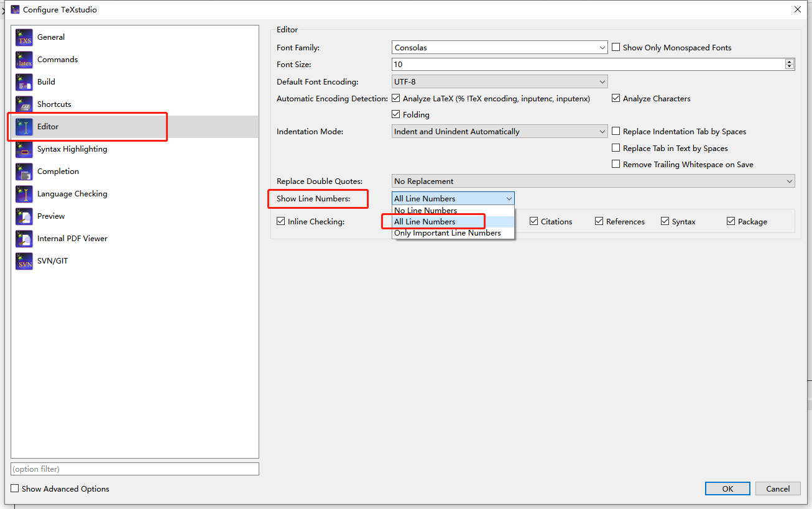Click the Commands latex icon
The width and height of the screenshot is (812, 509).
(24, 60)
